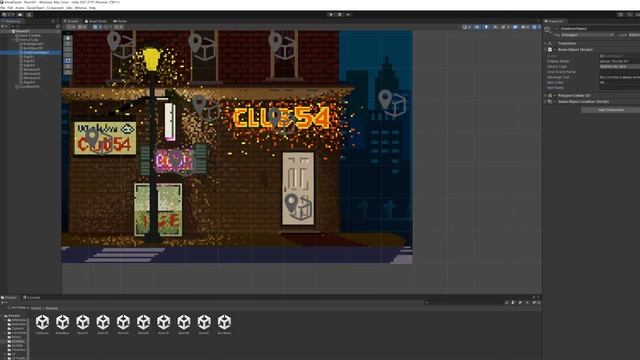The height and width of the screenshot is (360, 640).
Task: Select the Transform tool in scene overlay
Action: [68, 67]
